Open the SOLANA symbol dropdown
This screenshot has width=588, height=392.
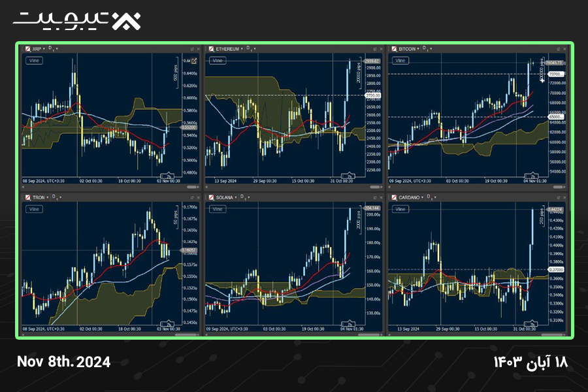(236, 197)
